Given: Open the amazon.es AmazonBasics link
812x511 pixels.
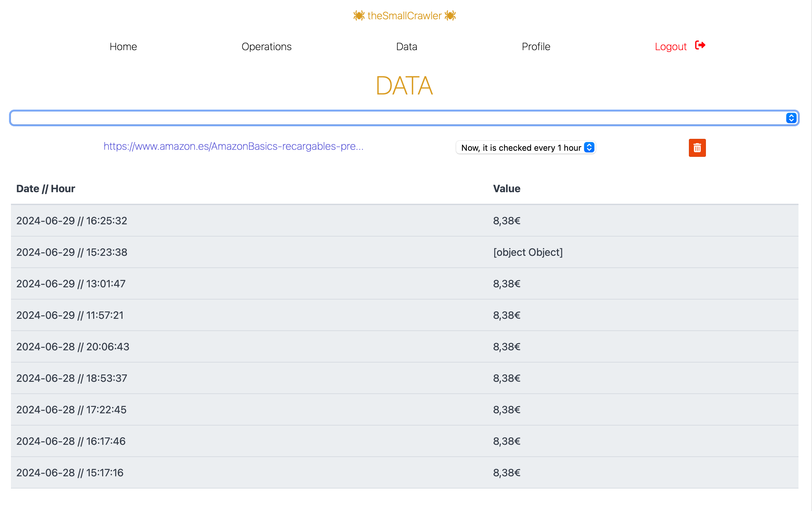Looking at the screenshot, I should point(233,146).
